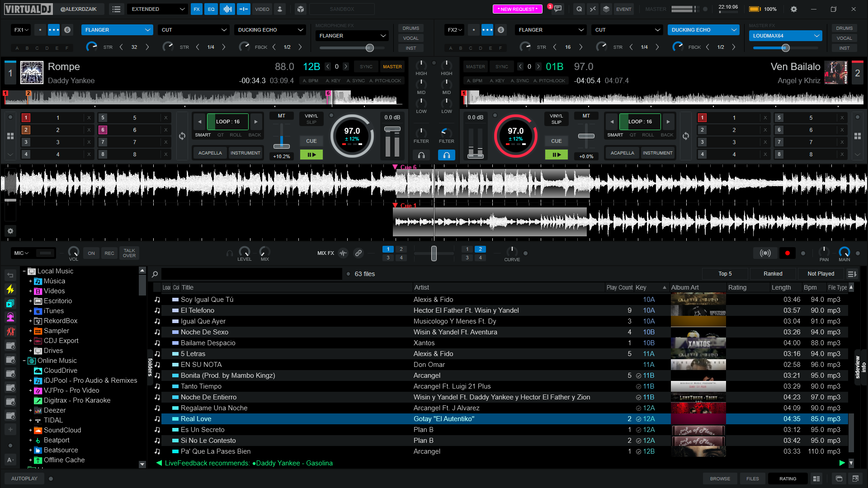The height and width of the screenshot is (488, 868).
Task: Toggle deck 2 headphone PFL icon
Action: click(447, 155)
